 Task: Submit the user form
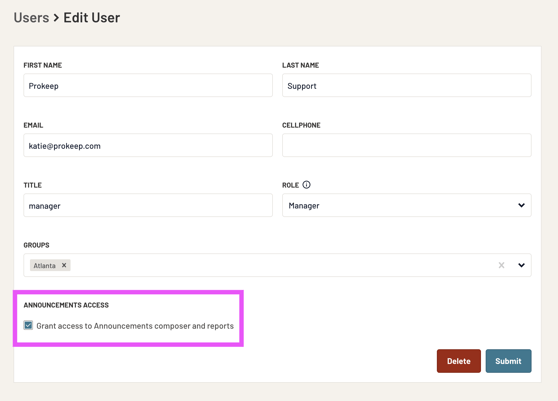509,361
